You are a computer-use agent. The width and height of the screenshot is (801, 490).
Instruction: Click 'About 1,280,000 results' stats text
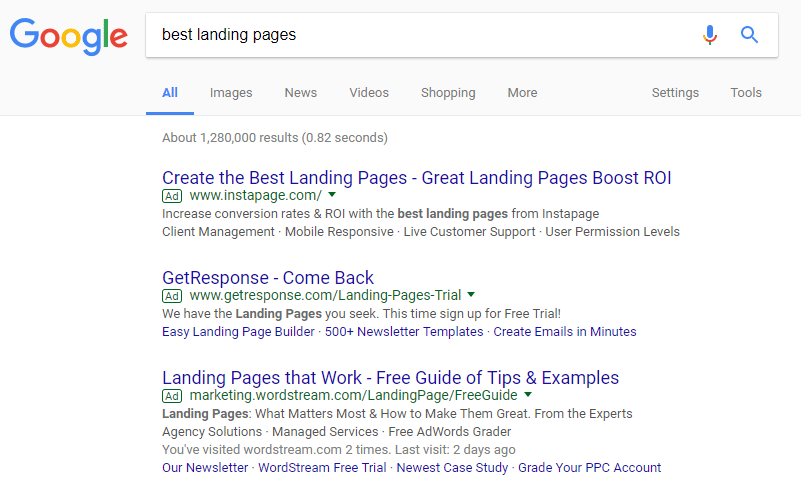(x=275, y=137)
